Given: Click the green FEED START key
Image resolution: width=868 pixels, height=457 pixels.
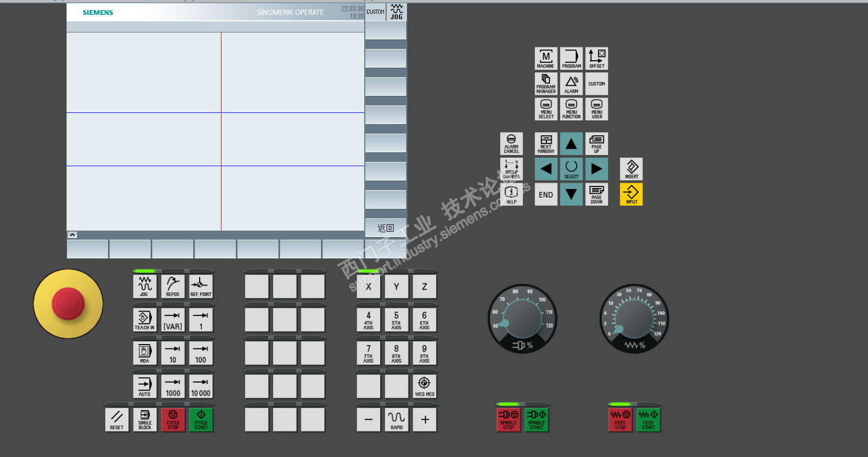Looking at the screenshot, I should pos(649,420).
